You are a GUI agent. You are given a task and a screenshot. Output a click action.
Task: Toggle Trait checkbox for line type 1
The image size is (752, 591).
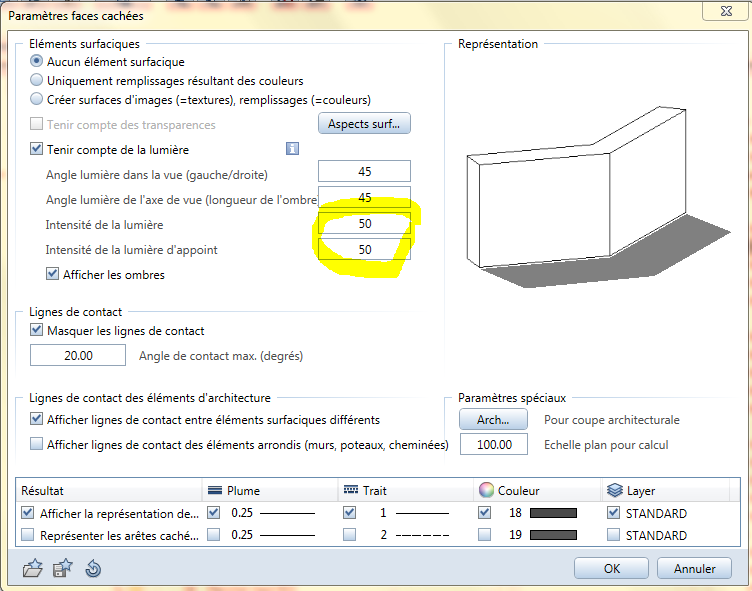point(350,513)
